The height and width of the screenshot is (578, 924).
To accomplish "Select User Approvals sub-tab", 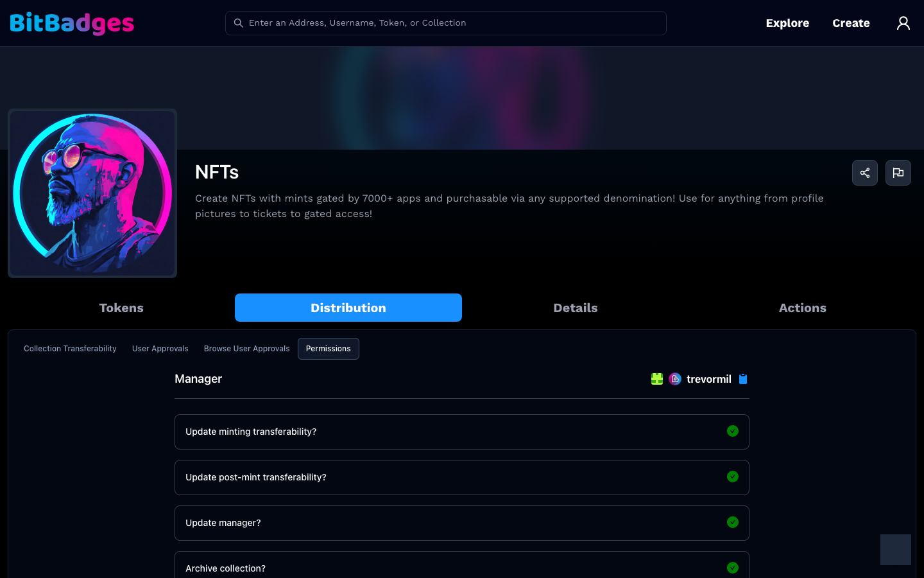I will pos(160,349).
